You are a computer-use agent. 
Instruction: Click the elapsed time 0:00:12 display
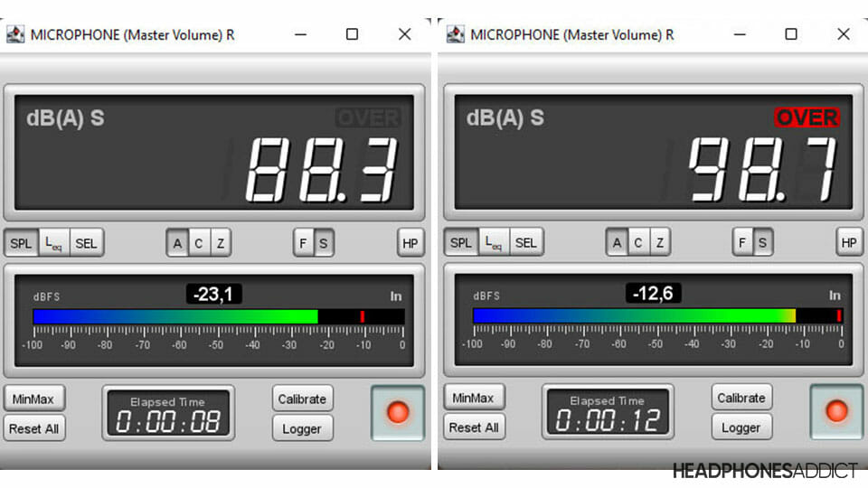click(608, 420)
